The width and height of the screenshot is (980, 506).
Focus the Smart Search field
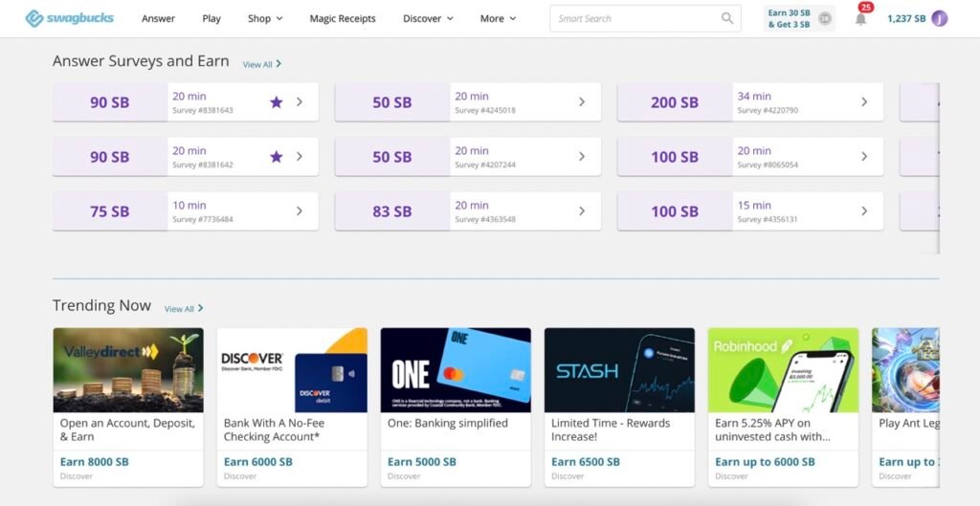pos(646,19)
